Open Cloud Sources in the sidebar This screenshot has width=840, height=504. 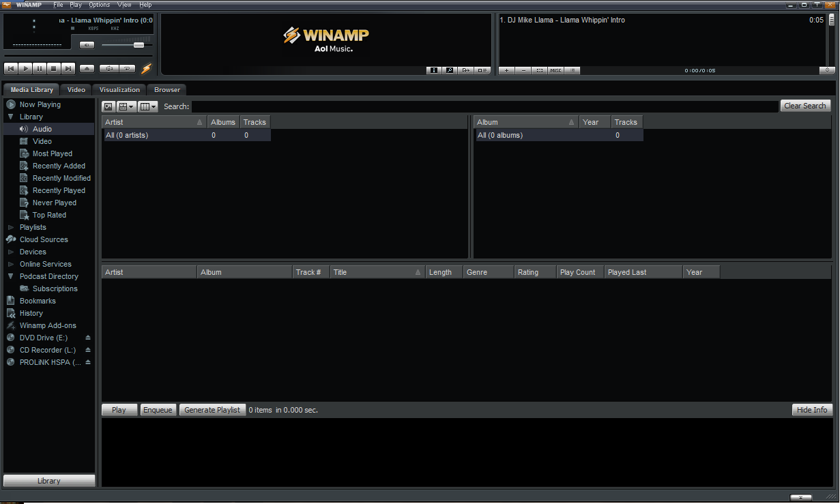(x=44, y=239)
